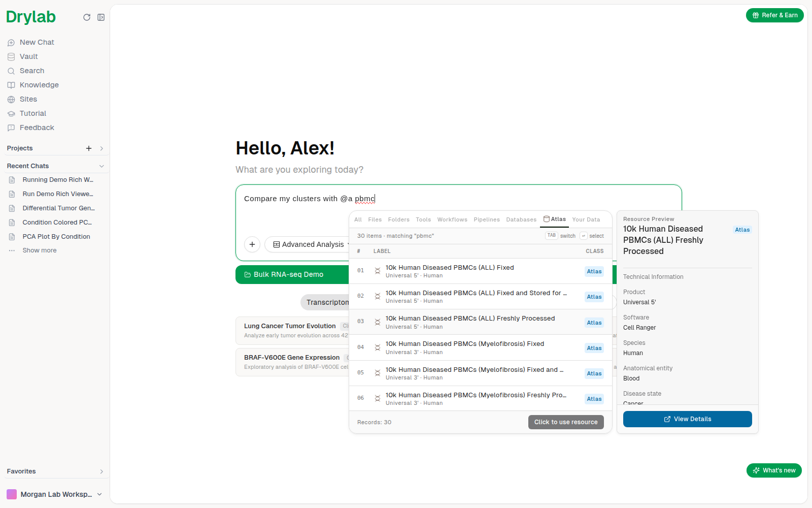The image size is (812, 508).
Task: Click the Refer & Earn button
Action: pyautogui.click(x=775, y=15)
